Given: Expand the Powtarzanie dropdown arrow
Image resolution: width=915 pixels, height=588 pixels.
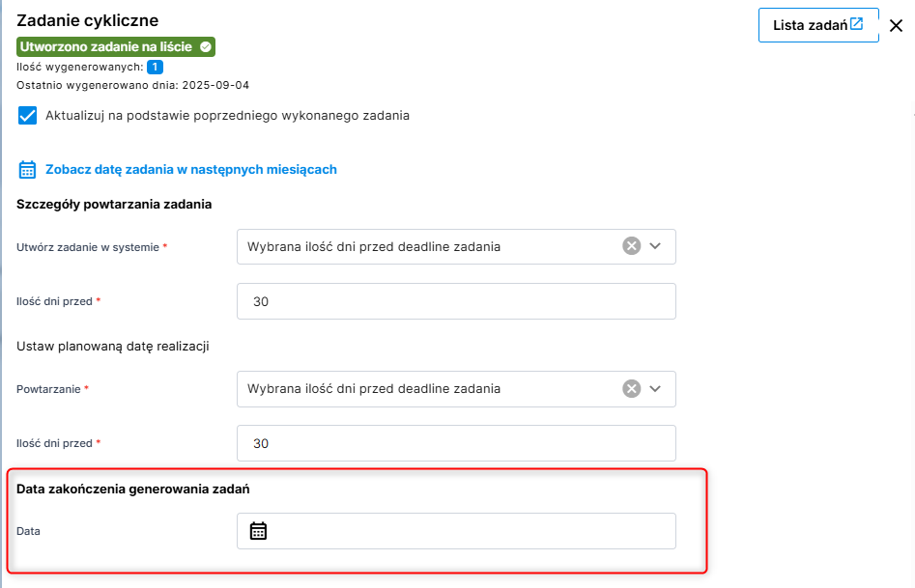Looking at the screenshot, I should pyautogui.click(x=656, y=389).
